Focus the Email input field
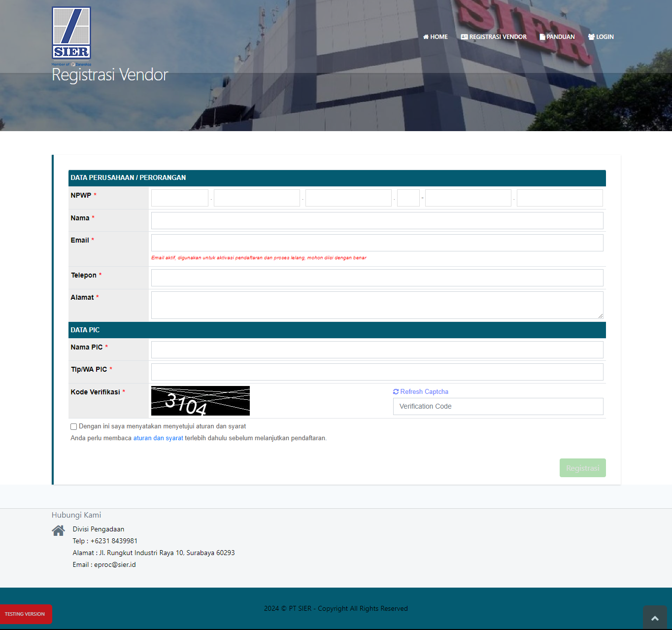 coord(377,243)
